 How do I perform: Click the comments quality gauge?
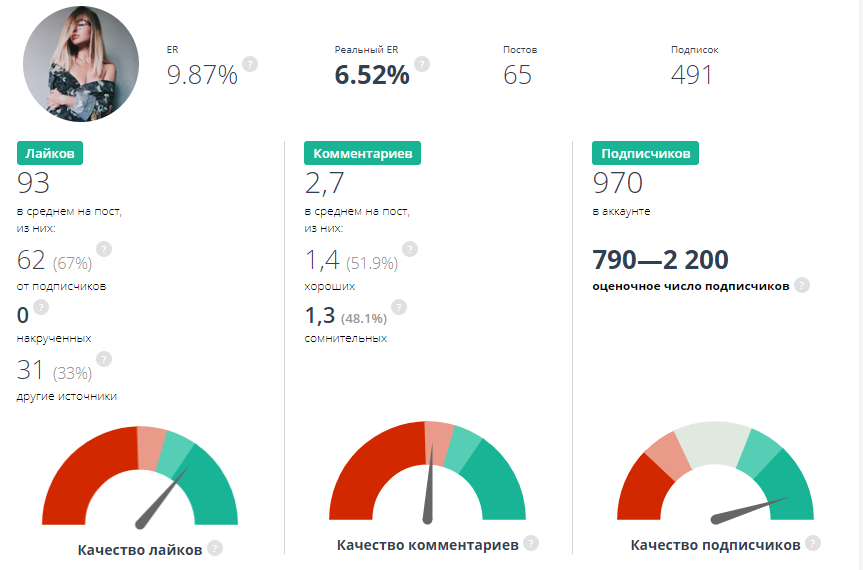point(427,474)
